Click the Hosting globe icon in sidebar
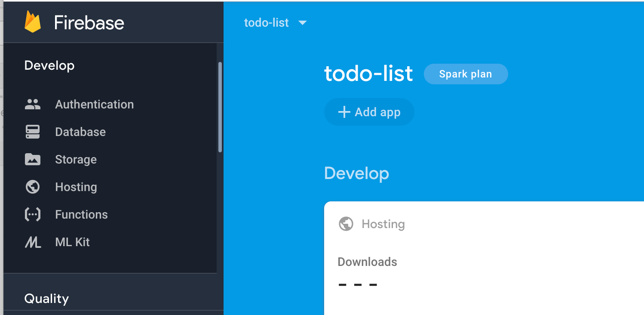Viewport: 644px width, 315px height. [x=33, y=187]
